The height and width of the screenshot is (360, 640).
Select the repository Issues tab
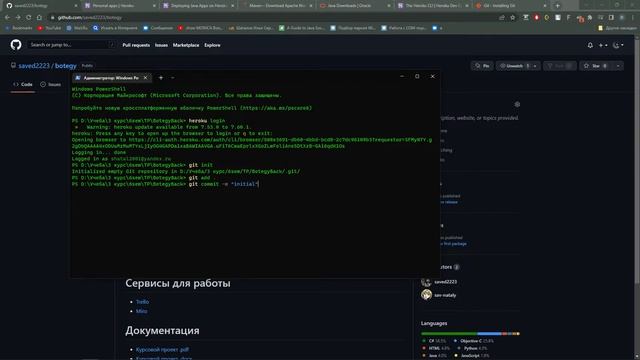point(51,84)
